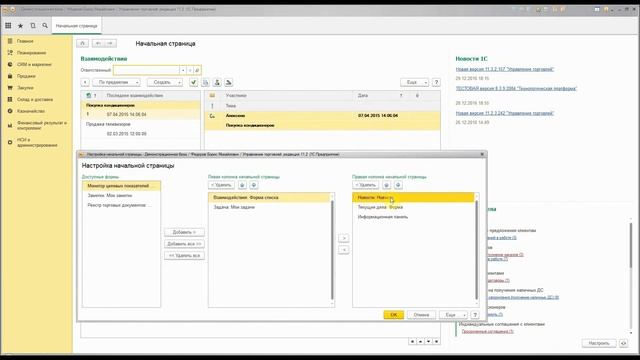Open Закупки section in sidebar
The image size is (640, 360).
coord(25,88)
